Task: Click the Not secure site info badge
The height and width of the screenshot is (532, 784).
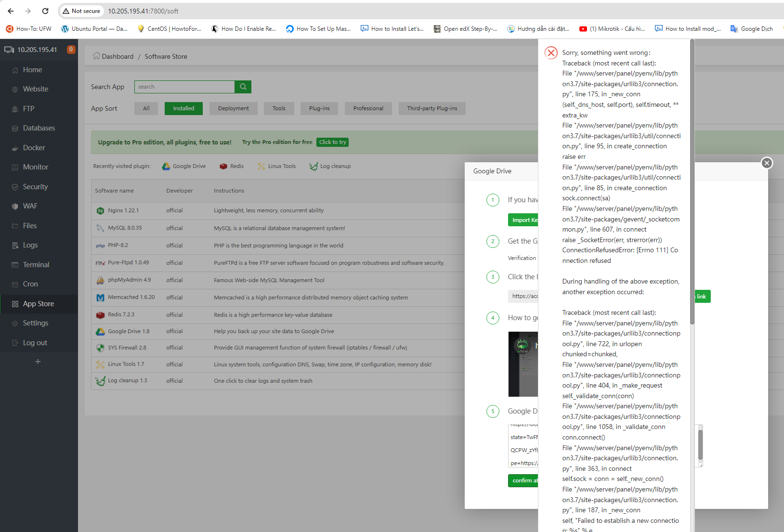Action: coord(81,11)
